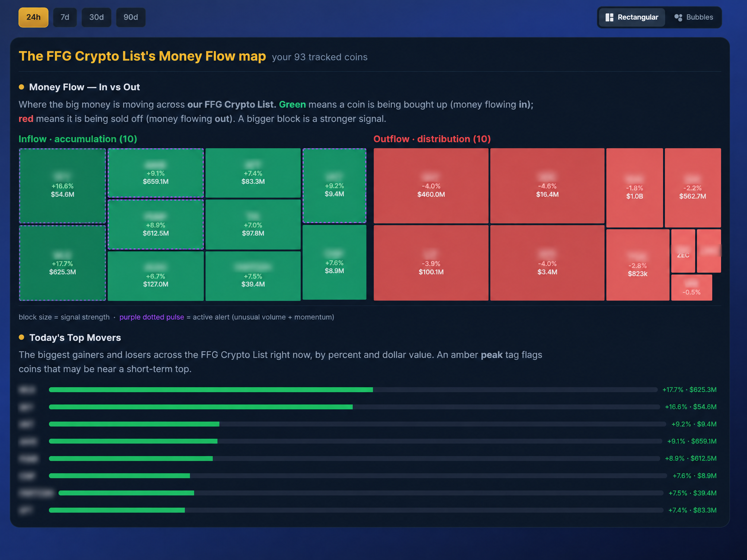
Task: Click the -2.8% $823k block
Action: click(x=638, y=265)
